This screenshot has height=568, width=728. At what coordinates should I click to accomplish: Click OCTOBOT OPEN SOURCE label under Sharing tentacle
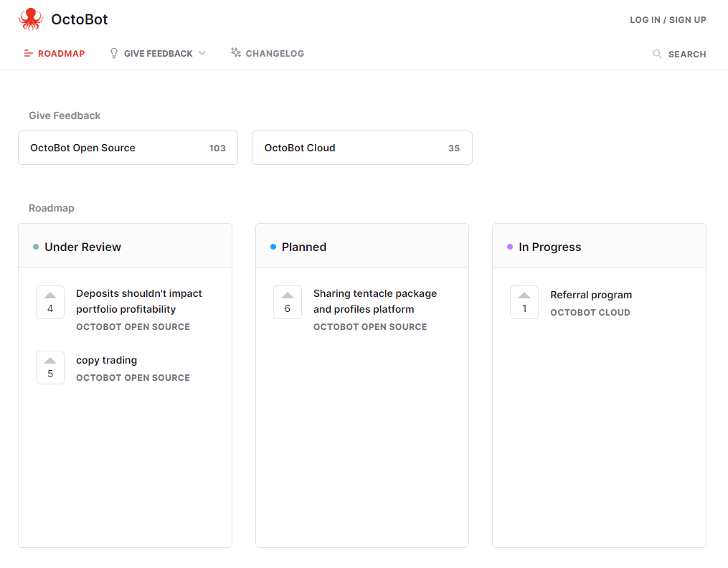(x=370, y=327)
